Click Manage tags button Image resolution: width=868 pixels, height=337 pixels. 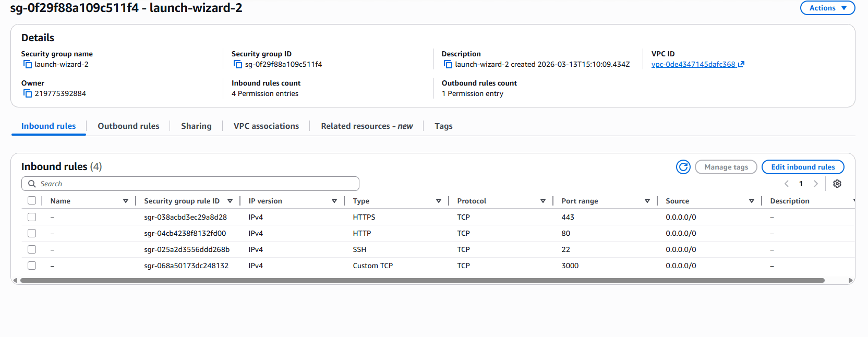(x=726, y=167)
